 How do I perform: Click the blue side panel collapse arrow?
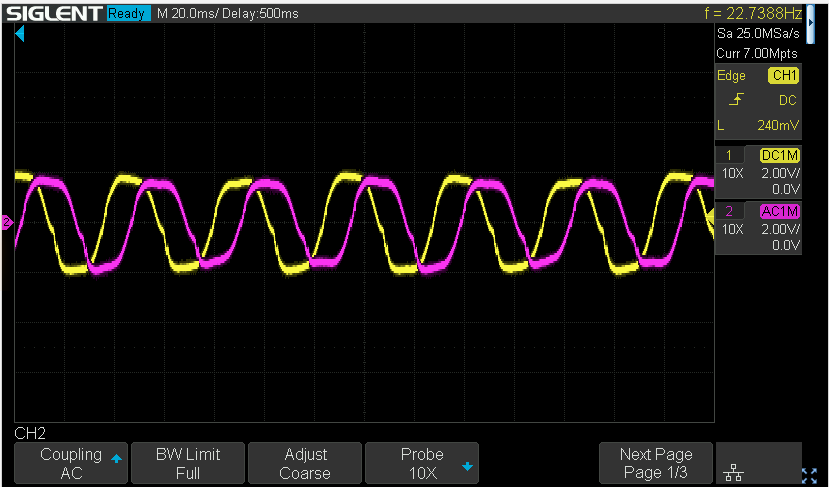pyautogui.click(x=810, y=24)
